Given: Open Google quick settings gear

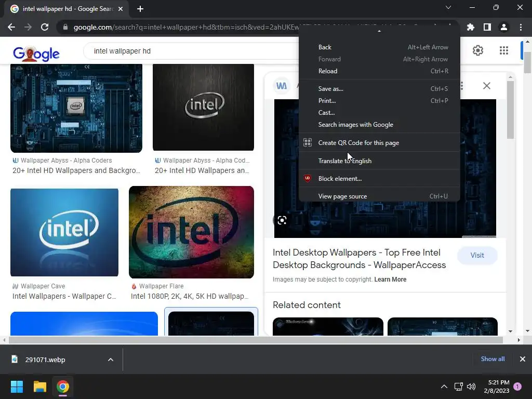Looking at the screenshot, I should pyautogui.click(x=478, y=50).
